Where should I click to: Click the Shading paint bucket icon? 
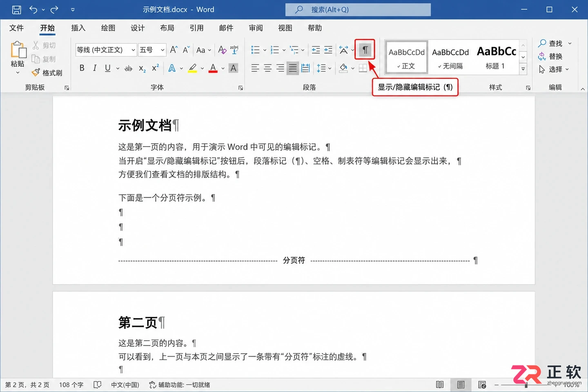click(x=344, y=68)
